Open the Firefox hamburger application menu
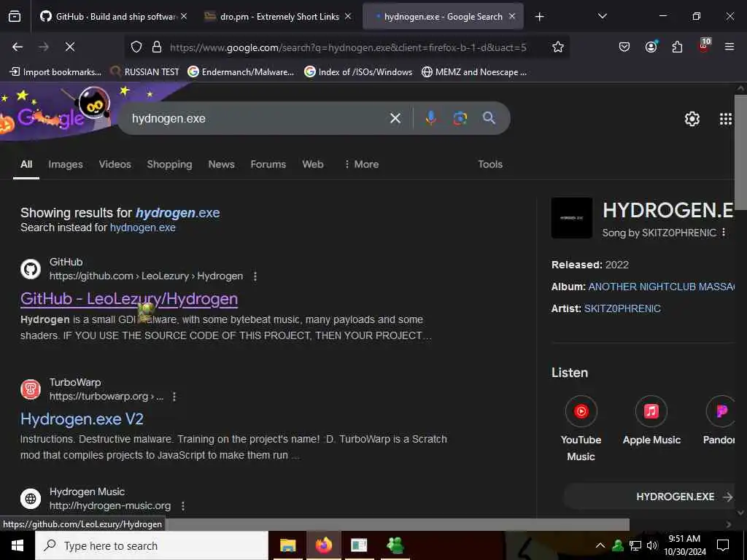The width and height of the screenshot is (747, 560). [x=729, y=47]
